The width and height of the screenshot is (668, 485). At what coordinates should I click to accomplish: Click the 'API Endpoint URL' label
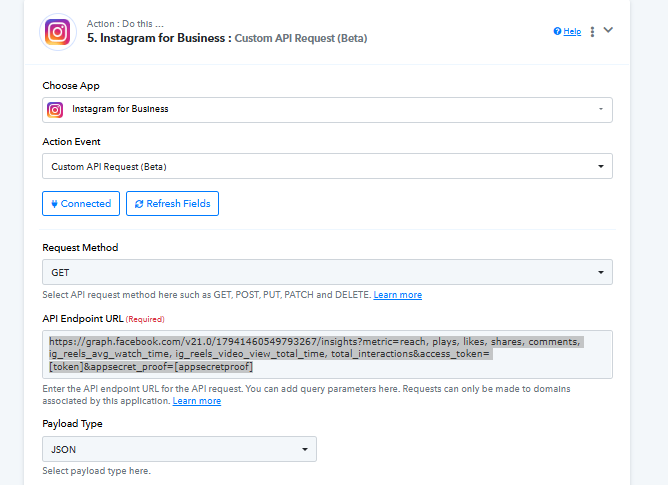(83, 319)
